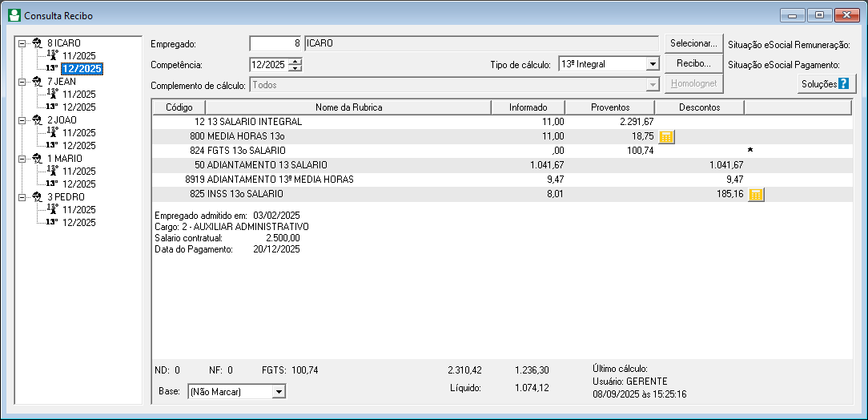Collapse the 8 ICARO tree node

pyautogui.click(x=22, y=42)
